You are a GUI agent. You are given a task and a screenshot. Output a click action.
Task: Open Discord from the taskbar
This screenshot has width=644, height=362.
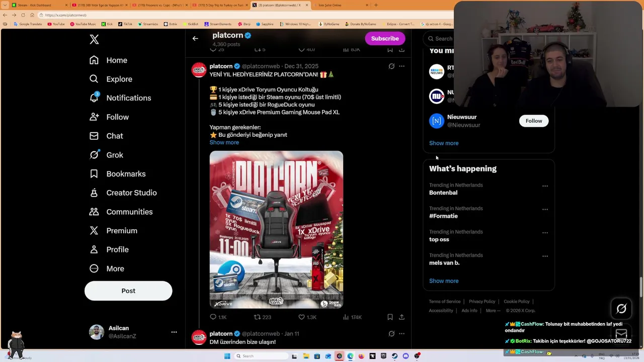(x=406, y=356)
